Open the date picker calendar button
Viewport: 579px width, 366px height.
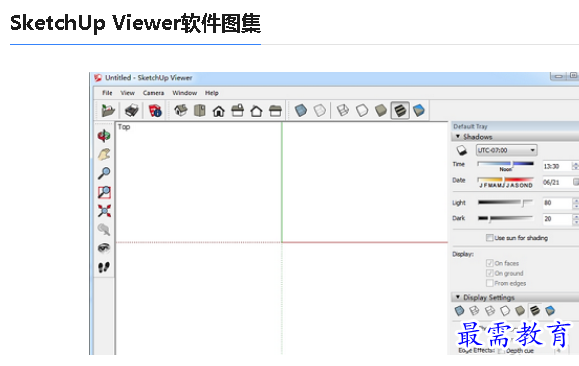pyautogui.click(x=576, y=182)
